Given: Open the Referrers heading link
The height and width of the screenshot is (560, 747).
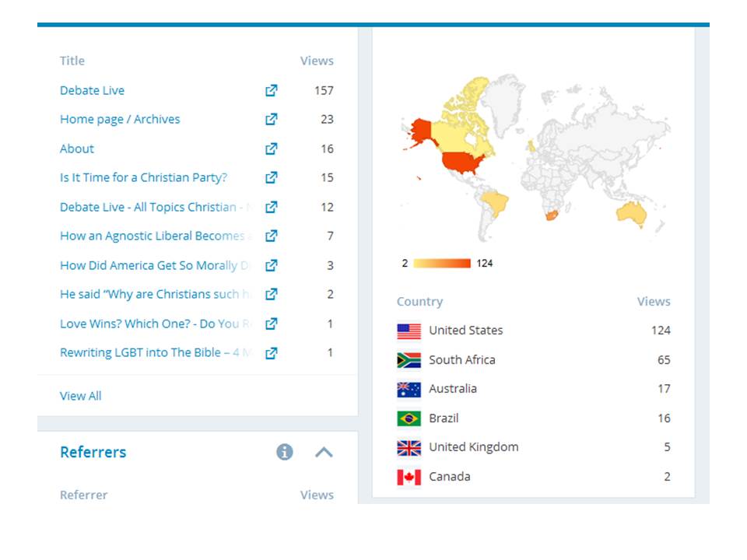Looking at the screenshot, I should [93, 452].
